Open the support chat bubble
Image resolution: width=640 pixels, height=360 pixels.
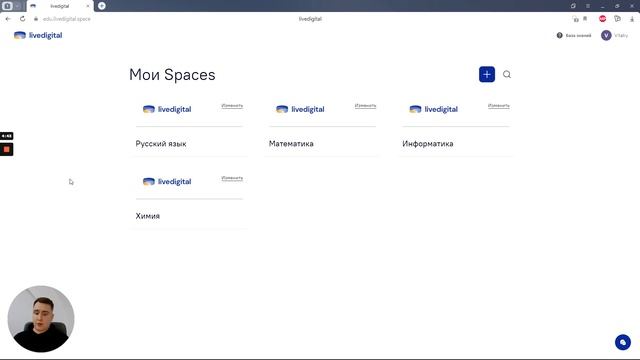[623, 342]
